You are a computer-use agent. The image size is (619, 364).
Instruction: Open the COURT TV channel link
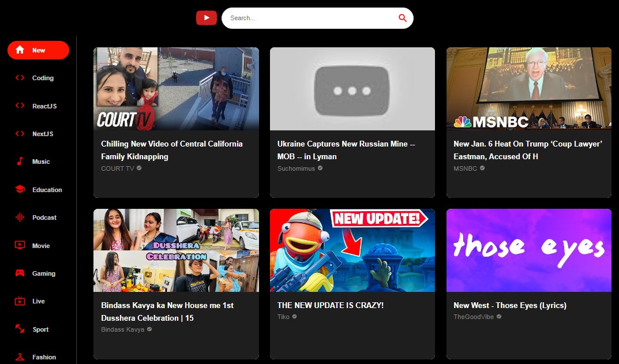[117, 168]
